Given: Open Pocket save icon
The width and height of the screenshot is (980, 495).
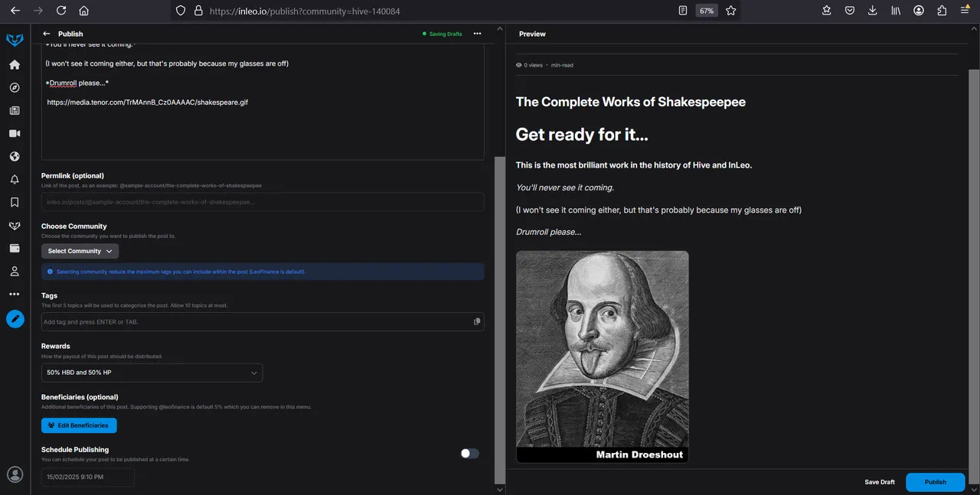Looking at the screenshot, I should point(850,11).
